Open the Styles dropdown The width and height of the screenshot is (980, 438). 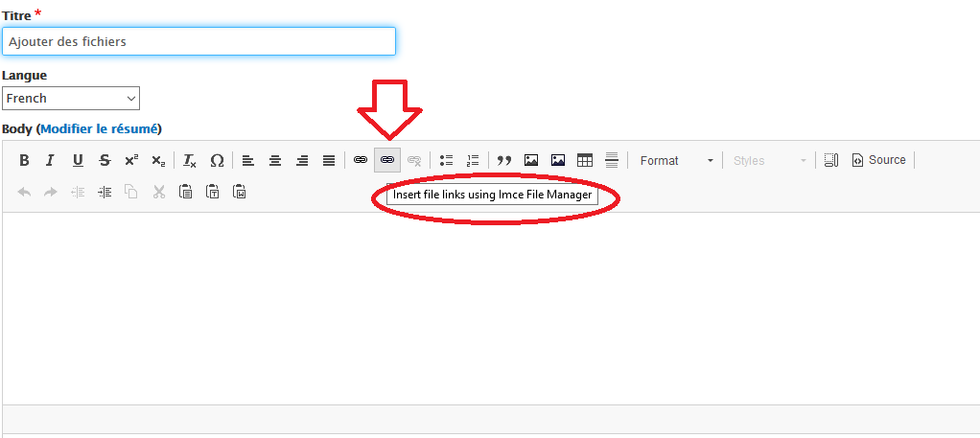[770, 161]
